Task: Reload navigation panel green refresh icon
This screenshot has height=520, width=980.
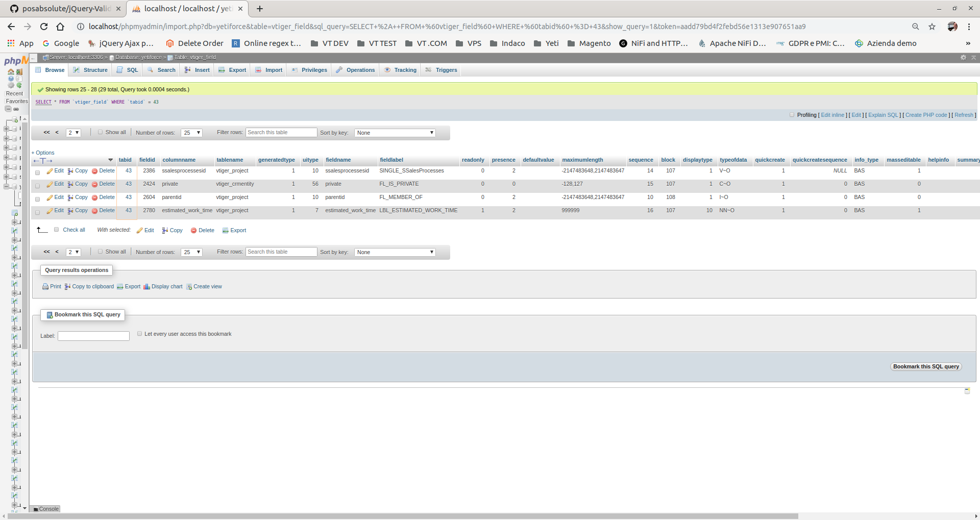Action: (x=19, y=85)
